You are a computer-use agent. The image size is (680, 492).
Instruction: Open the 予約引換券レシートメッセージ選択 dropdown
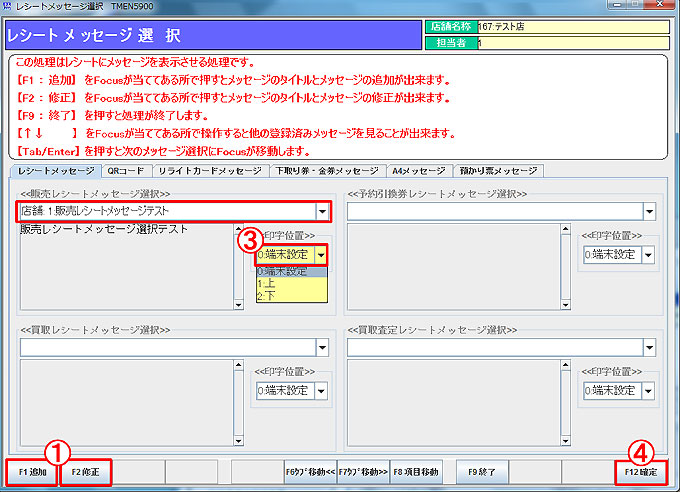point(649,212)
